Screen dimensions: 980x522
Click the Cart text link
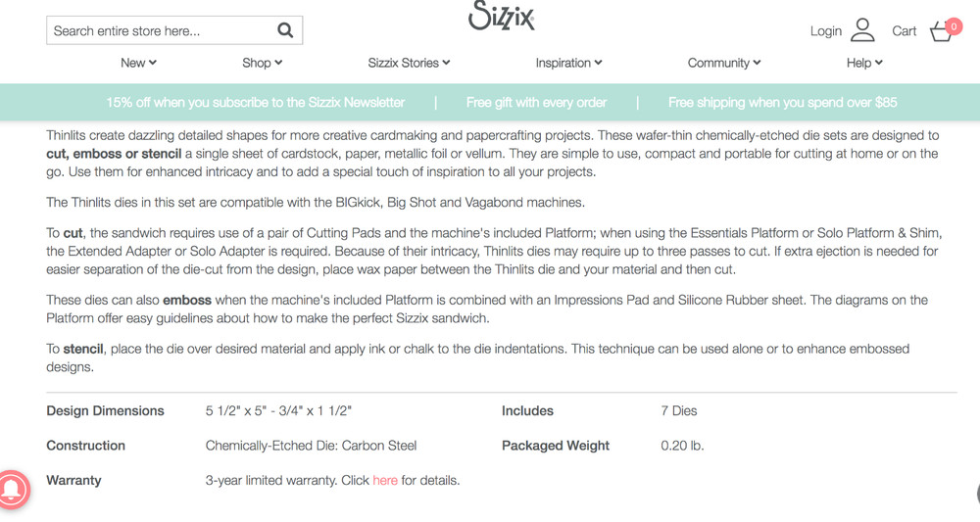[x=904, y=31]
